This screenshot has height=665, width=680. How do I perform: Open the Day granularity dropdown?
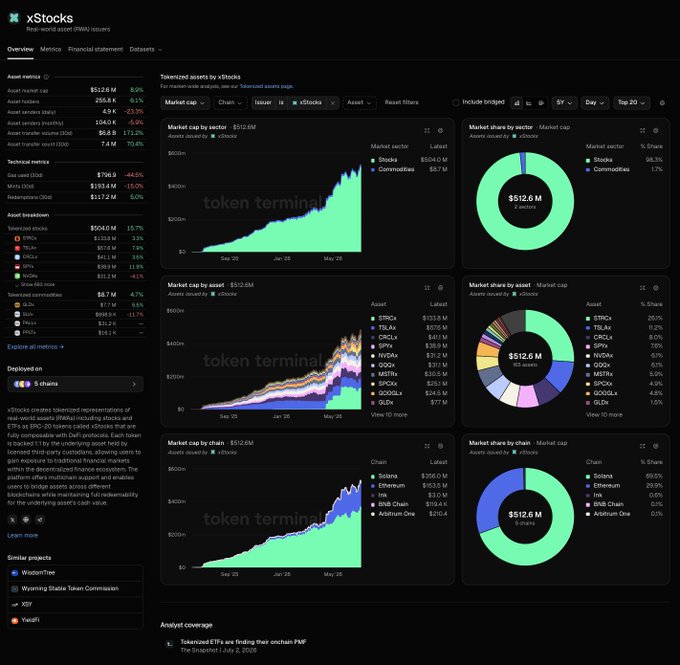[x=595, y=103]
